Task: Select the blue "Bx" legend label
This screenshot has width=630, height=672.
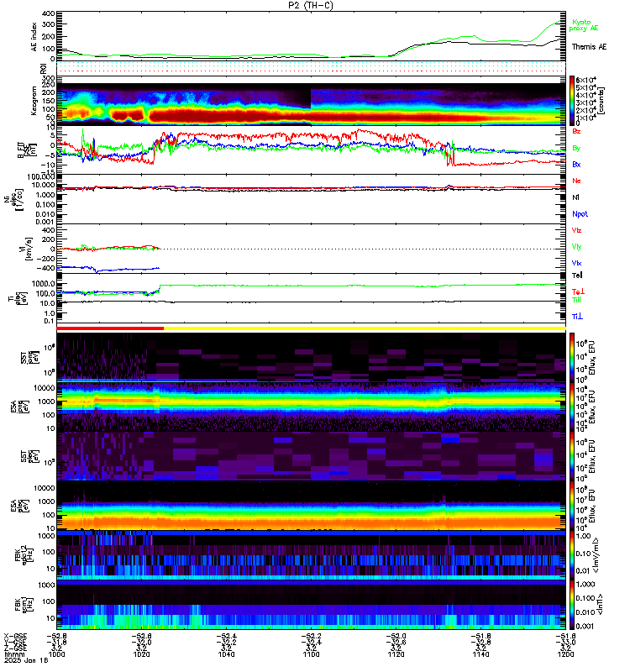Action: 576,164
